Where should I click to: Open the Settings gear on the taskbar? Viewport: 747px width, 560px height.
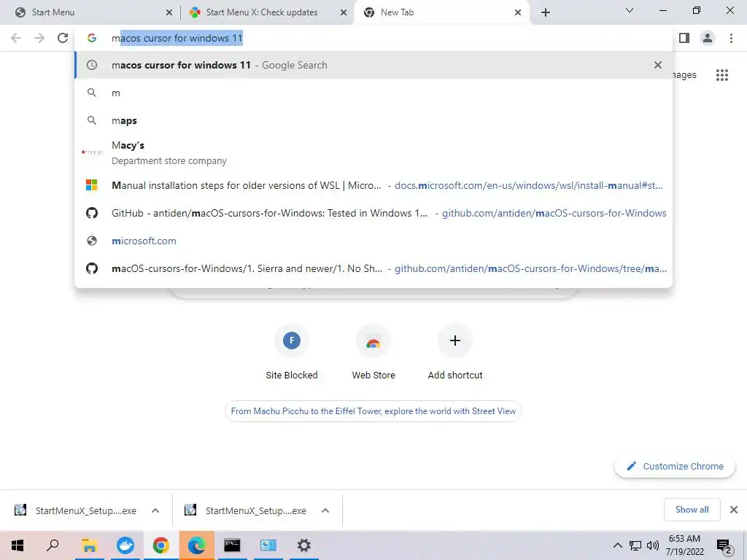tap(304, 545)
